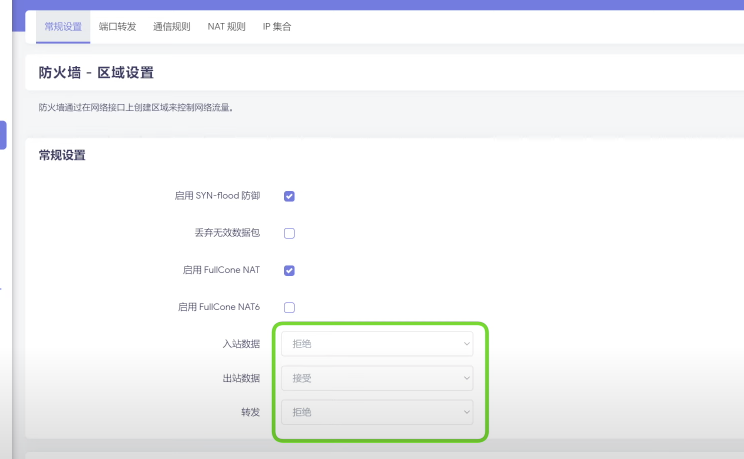Click the 防火墙 - 区域设置 page heading
This screenshot has height=459, width=744.
pyautogui.click(x=96, y=73)
